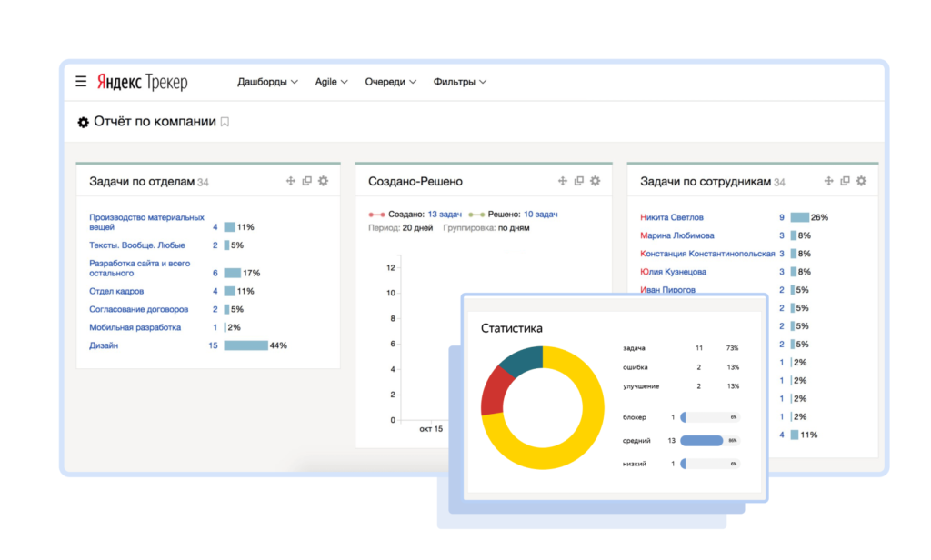Viewport: 931px width, 560px height.
Task: Open settings gear of Задачи по отделам widget
Action: (323, 181)
